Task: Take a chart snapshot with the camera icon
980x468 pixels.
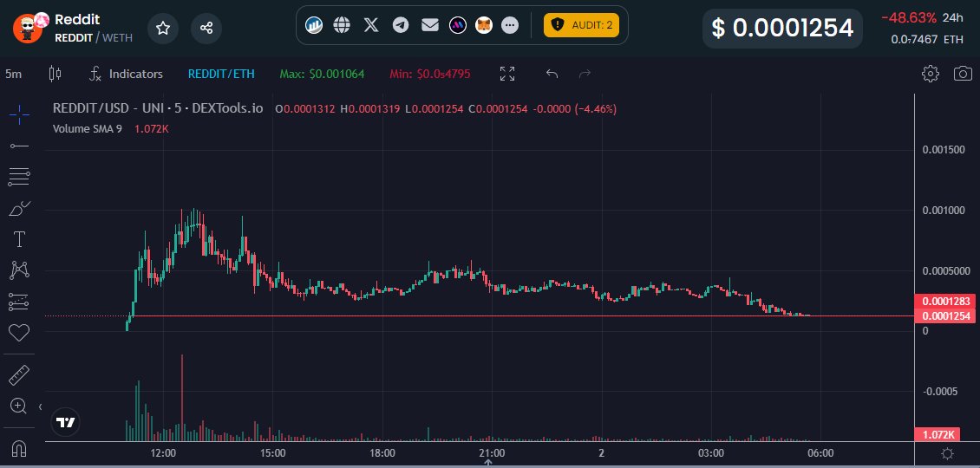Action: click(x=963, y=74)
